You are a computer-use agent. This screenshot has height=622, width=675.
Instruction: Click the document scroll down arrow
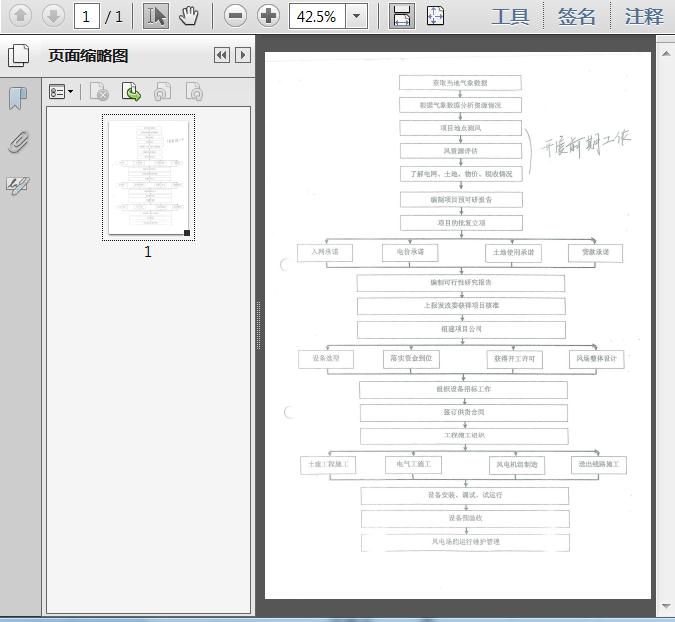click(666, 606)
